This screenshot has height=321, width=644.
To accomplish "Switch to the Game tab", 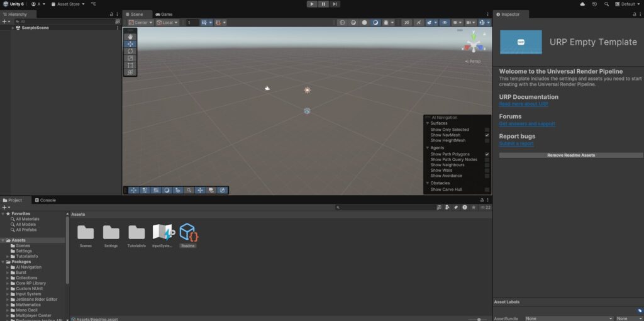I will [164, 14].
